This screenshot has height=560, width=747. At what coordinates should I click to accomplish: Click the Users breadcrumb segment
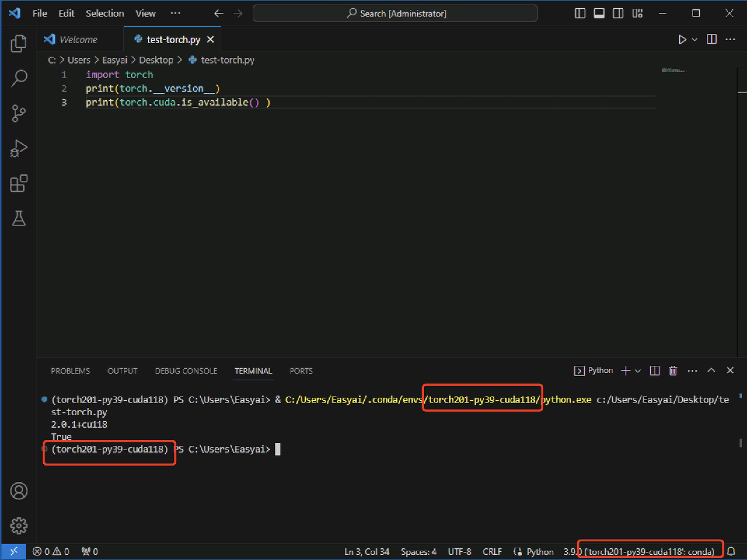click(x=79, y=60)
